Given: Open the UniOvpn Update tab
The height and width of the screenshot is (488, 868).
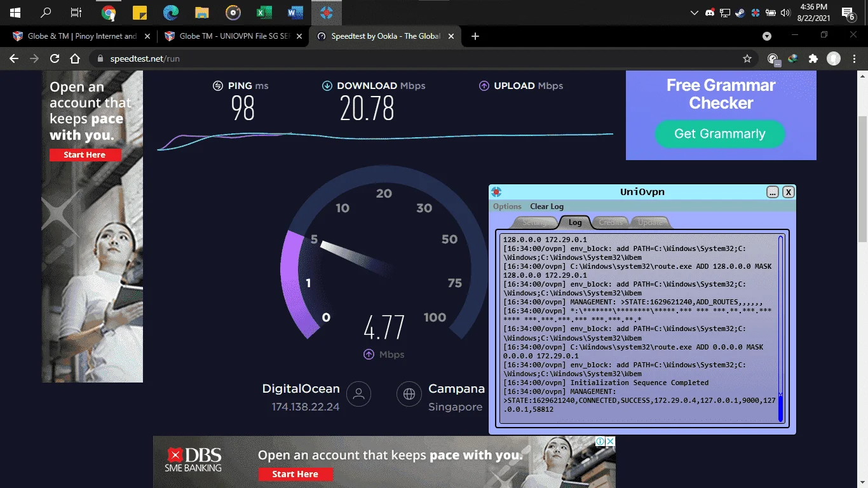Looking at the screenshot, I should pos(650,222).
